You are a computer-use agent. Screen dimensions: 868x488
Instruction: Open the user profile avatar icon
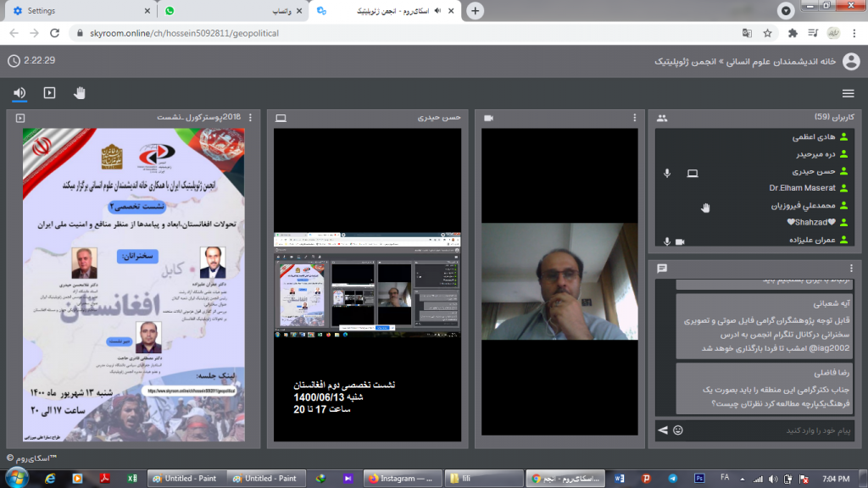[850, 61]
